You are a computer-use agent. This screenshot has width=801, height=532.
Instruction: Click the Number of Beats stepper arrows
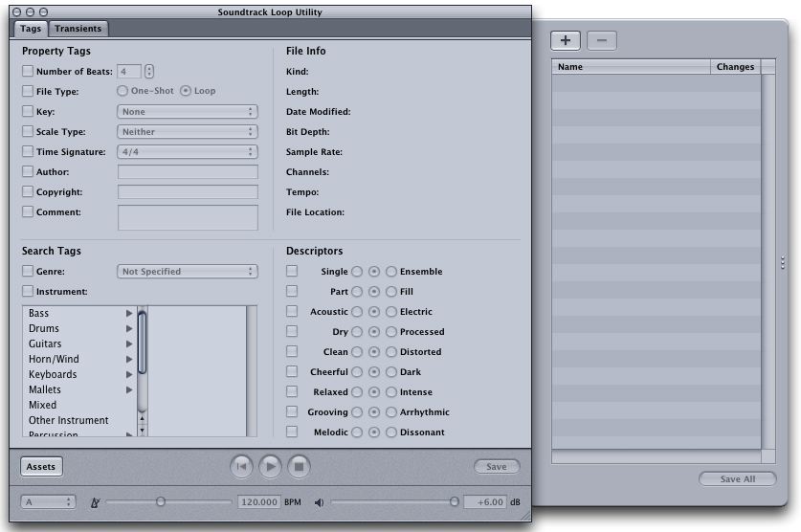(149, 72)
